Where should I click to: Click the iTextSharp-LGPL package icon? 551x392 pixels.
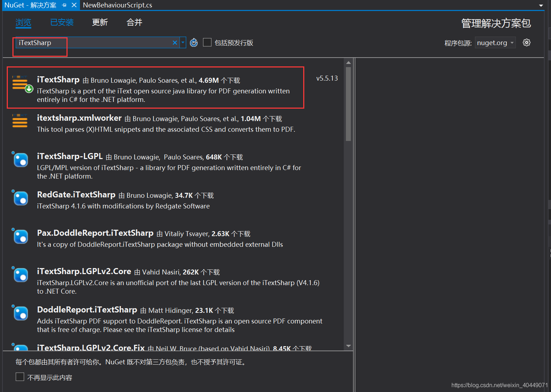20,159
